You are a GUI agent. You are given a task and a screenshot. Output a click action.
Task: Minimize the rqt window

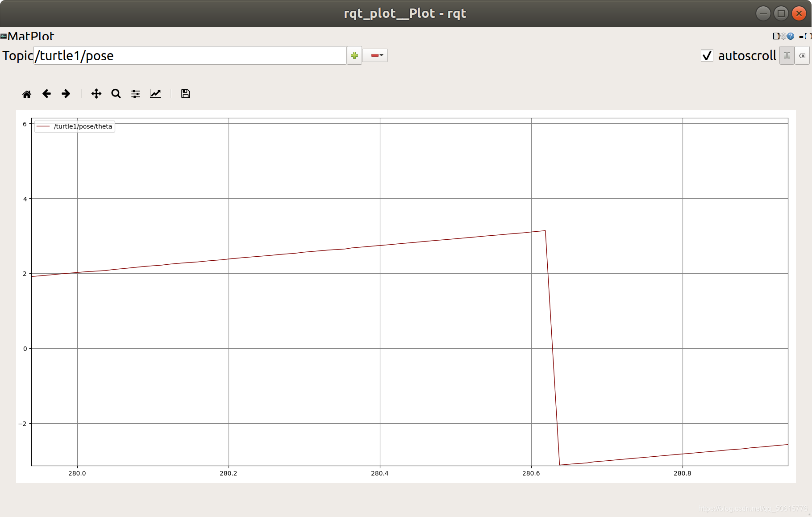763,13
